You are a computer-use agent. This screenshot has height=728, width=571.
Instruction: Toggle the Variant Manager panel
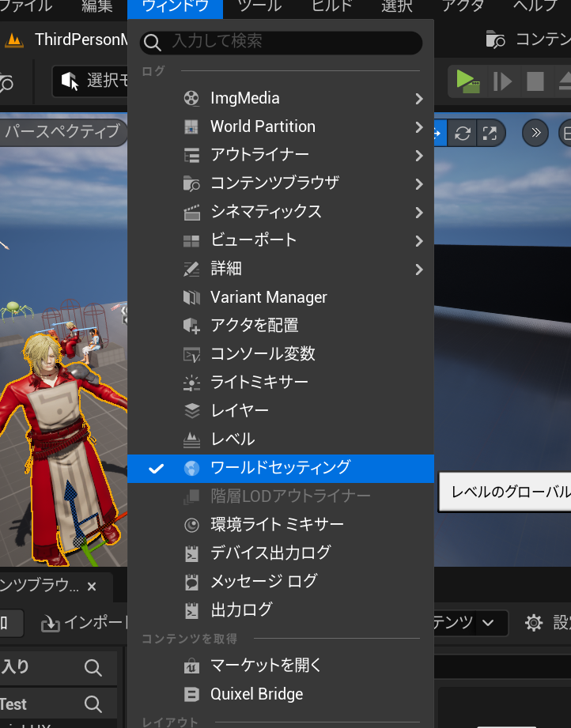[x=281, y=297]
